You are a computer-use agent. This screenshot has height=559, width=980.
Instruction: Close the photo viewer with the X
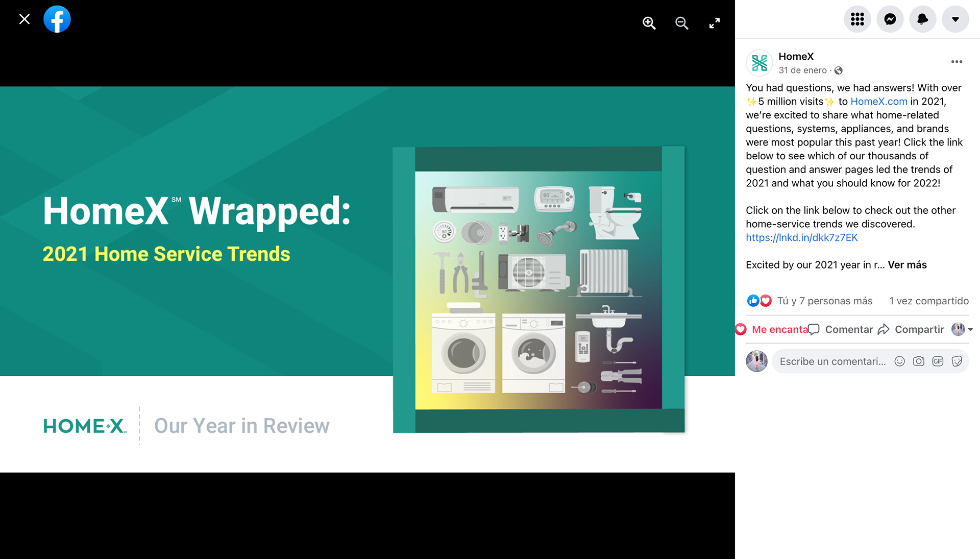pos(24,19)
